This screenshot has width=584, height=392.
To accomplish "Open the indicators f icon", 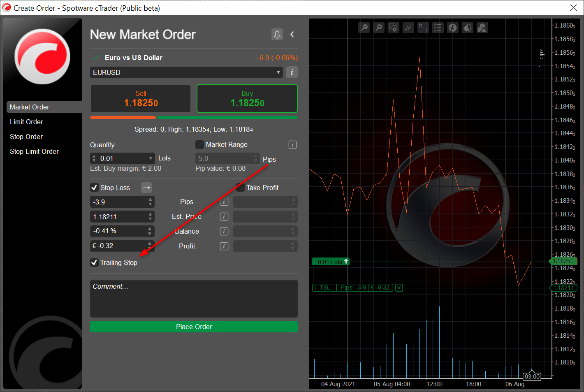I will (453, 28).
